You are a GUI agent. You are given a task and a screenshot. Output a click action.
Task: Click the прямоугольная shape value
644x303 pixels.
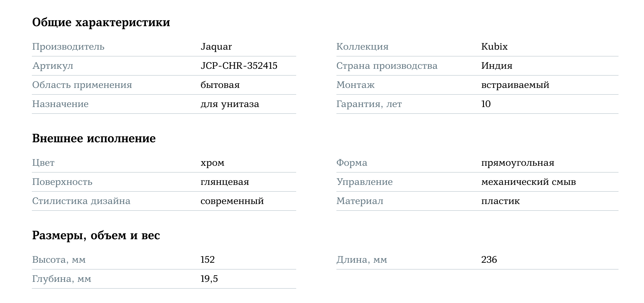click(518, 163)
